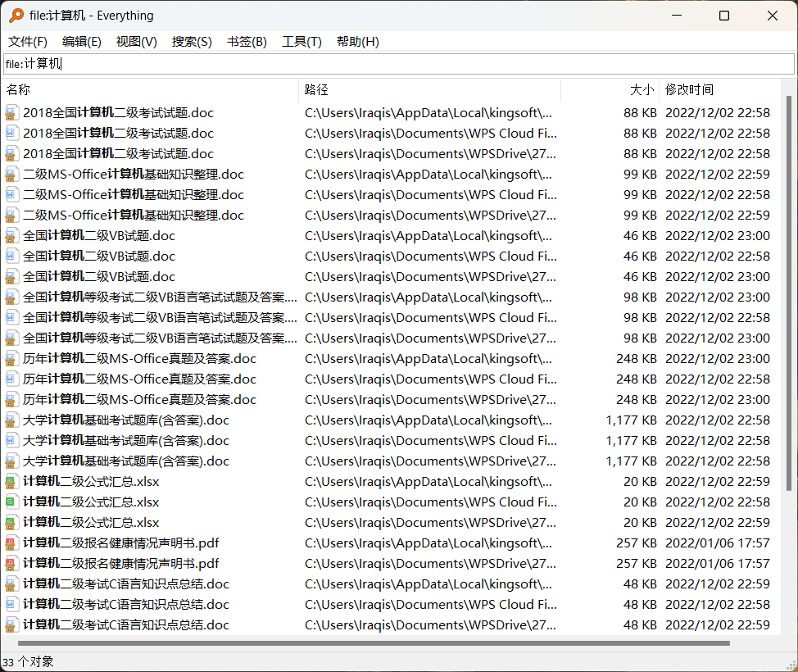Sort results by 大小 column header

click(x=610, y=90)
